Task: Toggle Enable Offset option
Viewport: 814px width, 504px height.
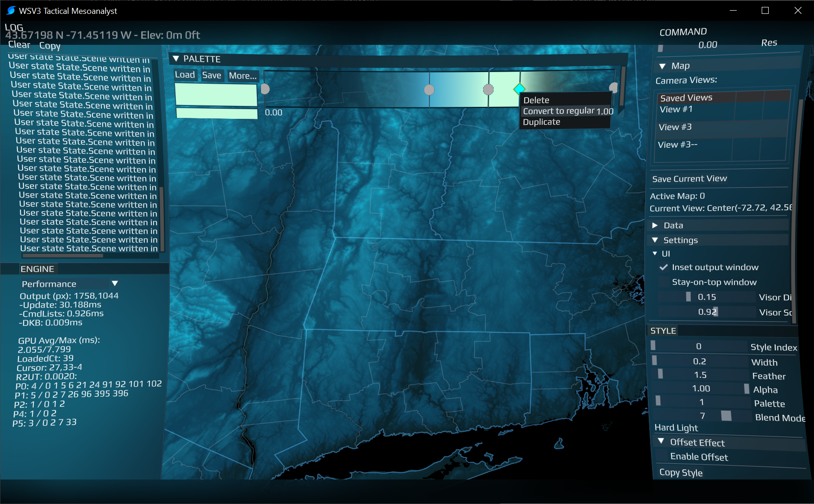Action: [699, 457]
